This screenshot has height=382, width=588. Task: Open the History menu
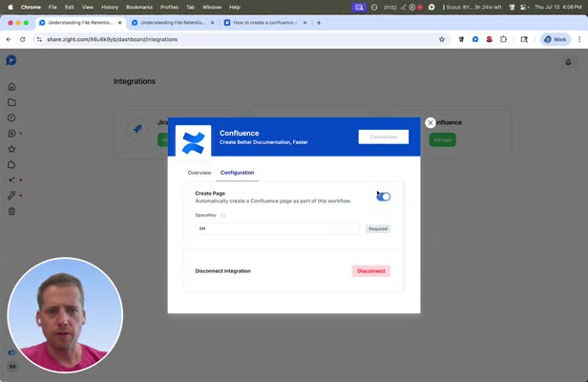[x=110, y=7]
